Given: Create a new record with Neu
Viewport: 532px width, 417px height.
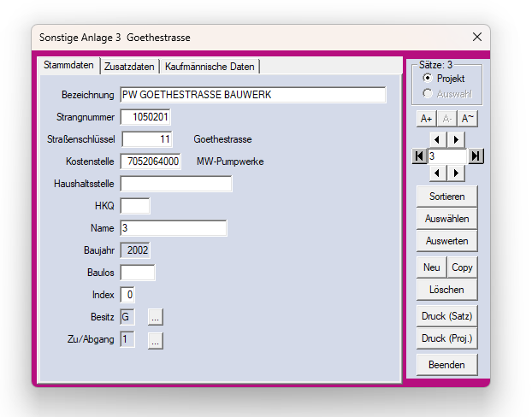Looking at the screenshot, I should tap(431, 267).
